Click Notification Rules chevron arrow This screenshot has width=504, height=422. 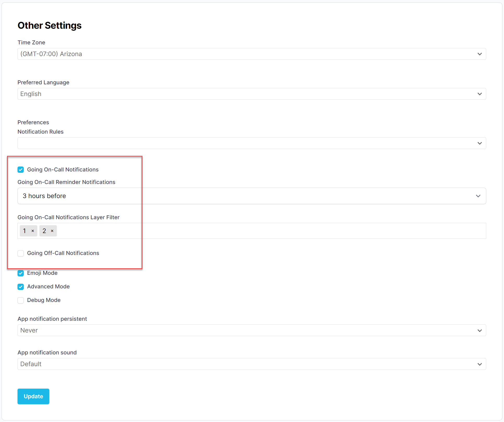coord(479,143)
